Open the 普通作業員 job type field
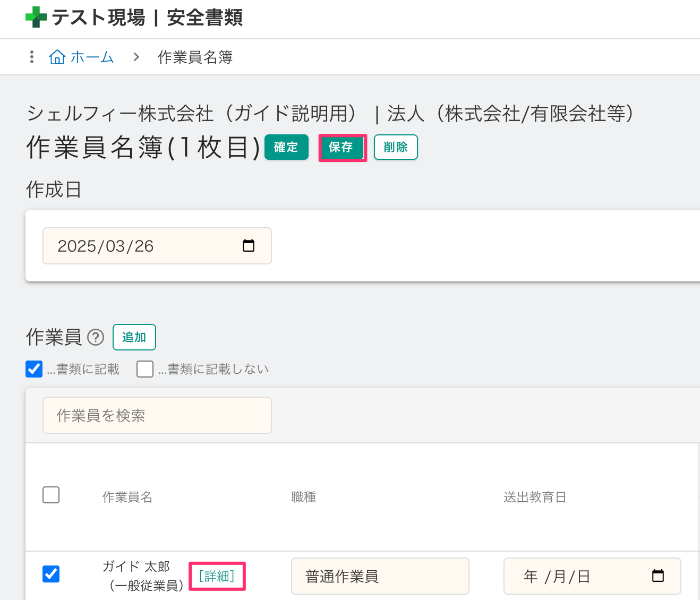This screenshot has height=600, width=700. [x=380, y=576]
